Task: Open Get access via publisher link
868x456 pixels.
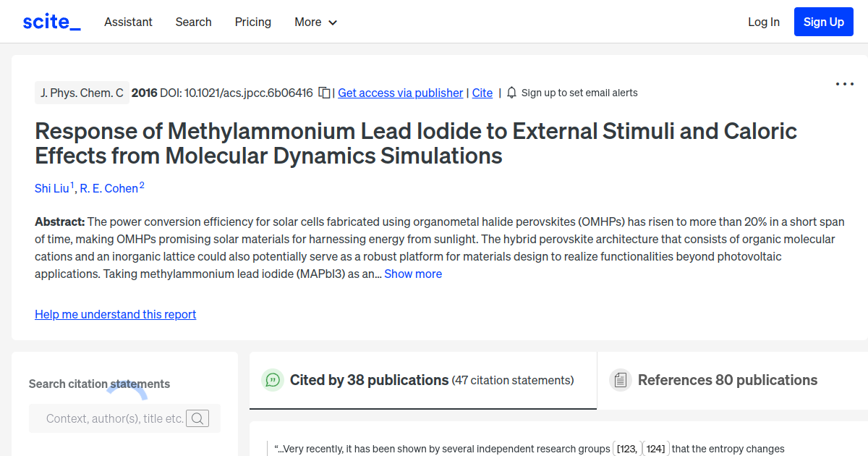Action: [400, 93]
